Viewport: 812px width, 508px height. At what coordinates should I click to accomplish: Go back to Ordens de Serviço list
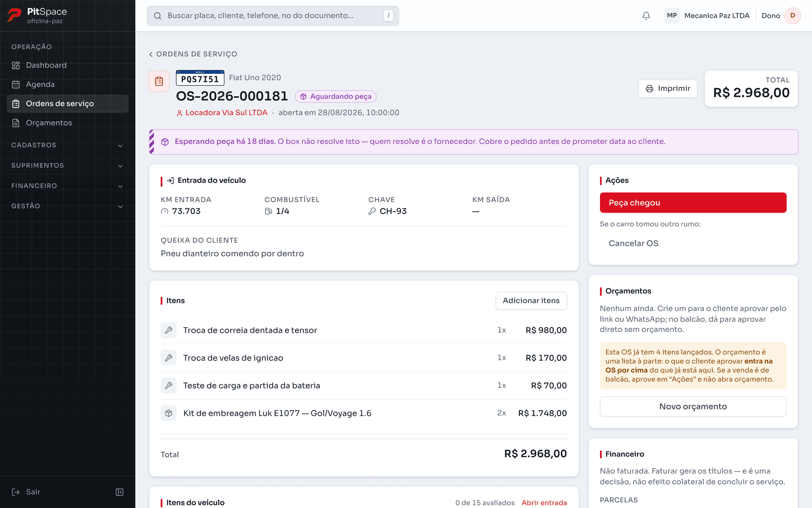pyautogui.click(x=193, y=54)
